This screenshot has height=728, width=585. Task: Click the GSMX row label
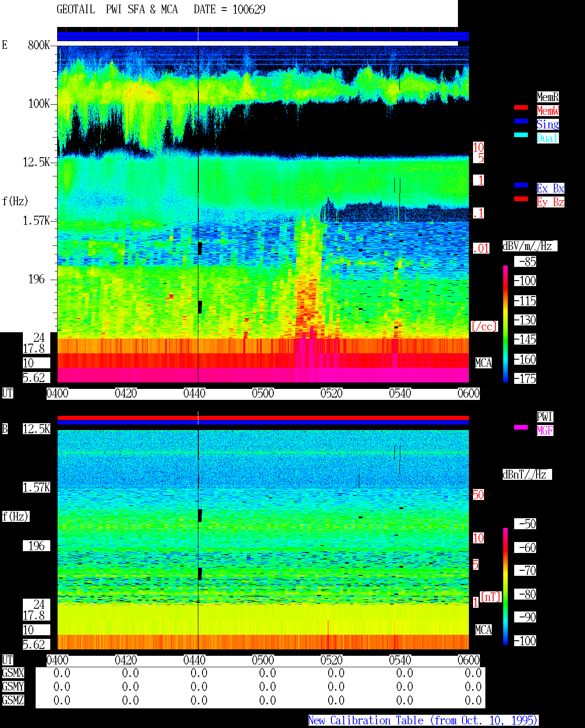13,673
